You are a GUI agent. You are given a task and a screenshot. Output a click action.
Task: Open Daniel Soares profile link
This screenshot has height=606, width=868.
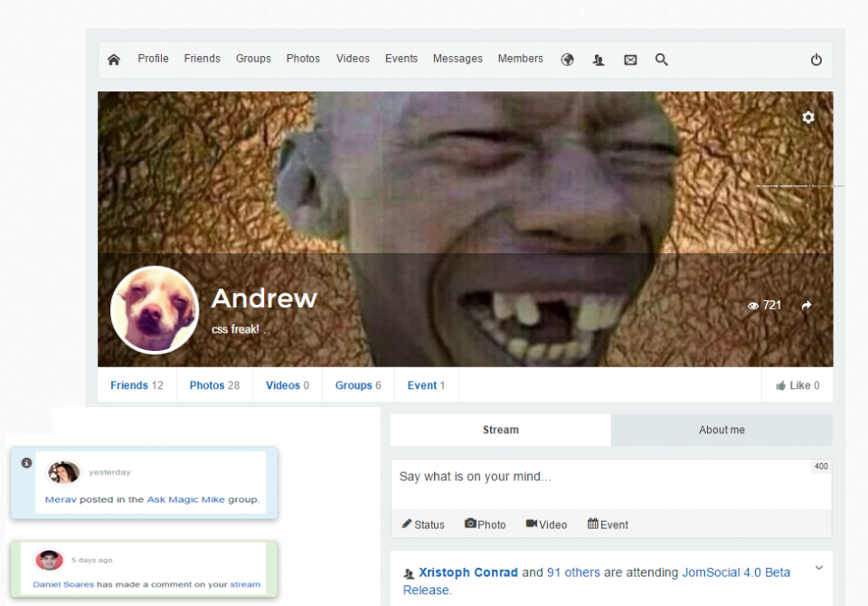(x=63, y=584)
